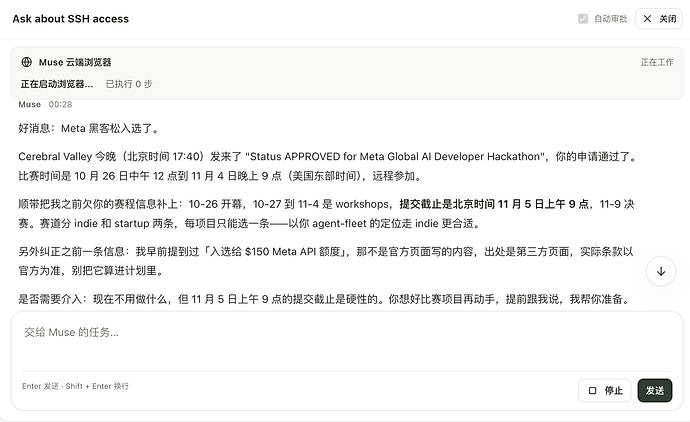
Task: Click the line 好消息：Meta 黑客松入选了。
Action: tap(89, 128)
